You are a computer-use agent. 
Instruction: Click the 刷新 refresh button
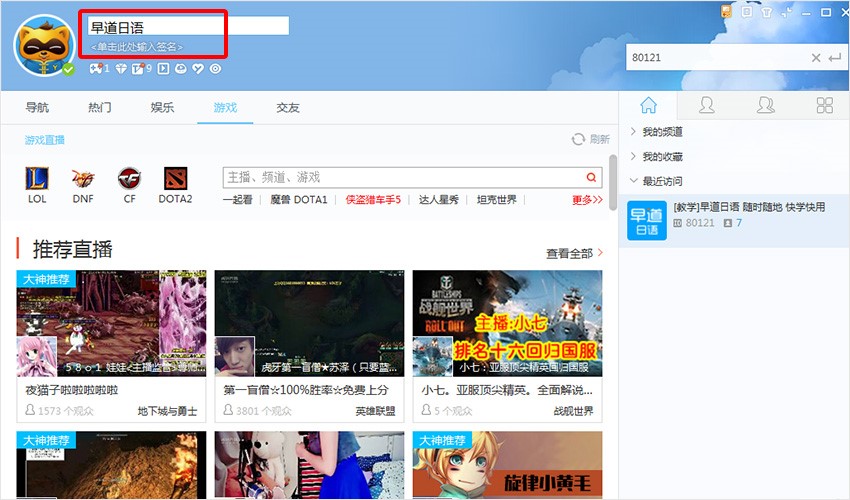coord(590,140)
